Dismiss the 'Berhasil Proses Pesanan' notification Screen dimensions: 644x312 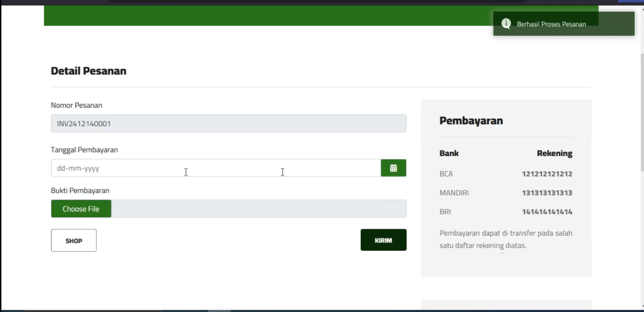(564, 24)
